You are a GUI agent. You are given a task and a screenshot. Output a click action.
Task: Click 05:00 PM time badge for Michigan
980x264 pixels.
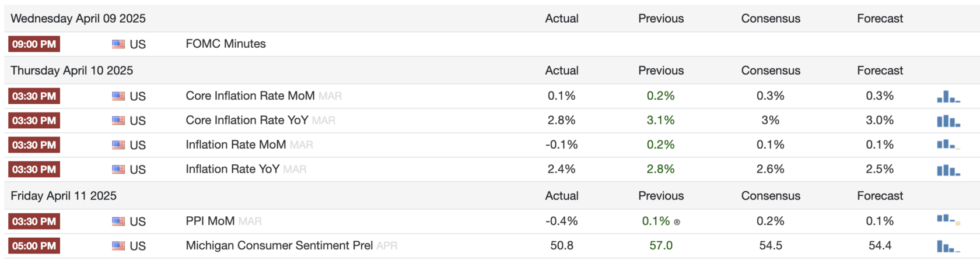point(34,246)
